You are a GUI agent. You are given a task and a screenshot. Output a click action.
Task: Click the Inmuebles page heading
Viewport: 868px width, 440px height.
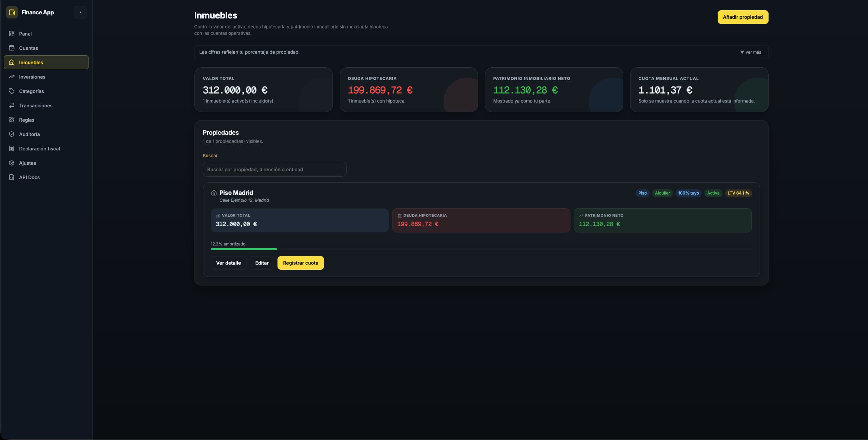click(x=216, y=15)
